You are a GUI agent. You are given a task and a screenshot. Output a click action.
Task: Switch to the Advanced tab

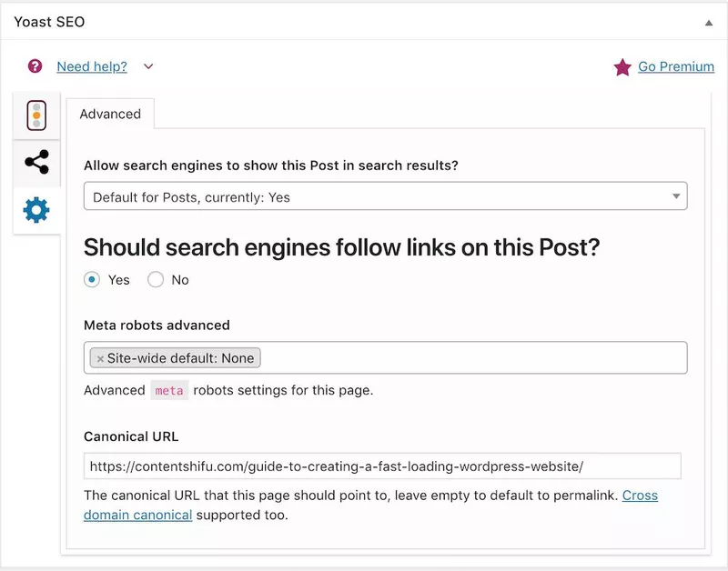tap(110, 114)
